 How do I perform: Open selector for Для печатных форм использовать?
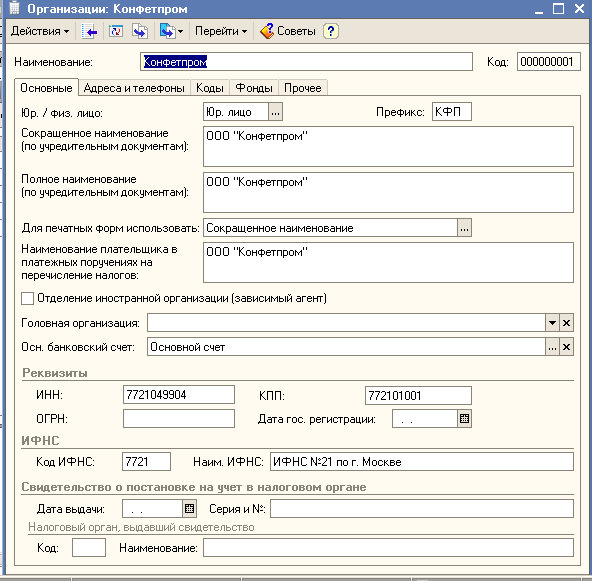[x=464, y=228]
